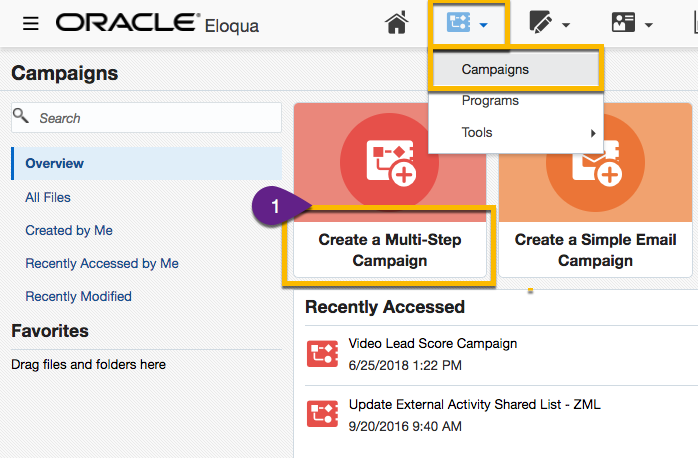Click the Oracle Eloqua logo
Image resolution: width=698 pixels, height=458 pixels.
point(157,23)
